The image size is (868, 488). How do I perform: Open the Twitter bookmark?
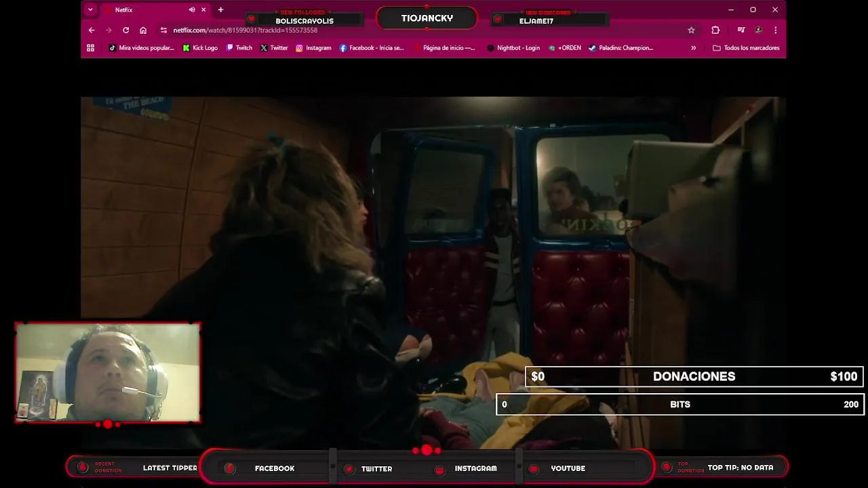[274, 48]
